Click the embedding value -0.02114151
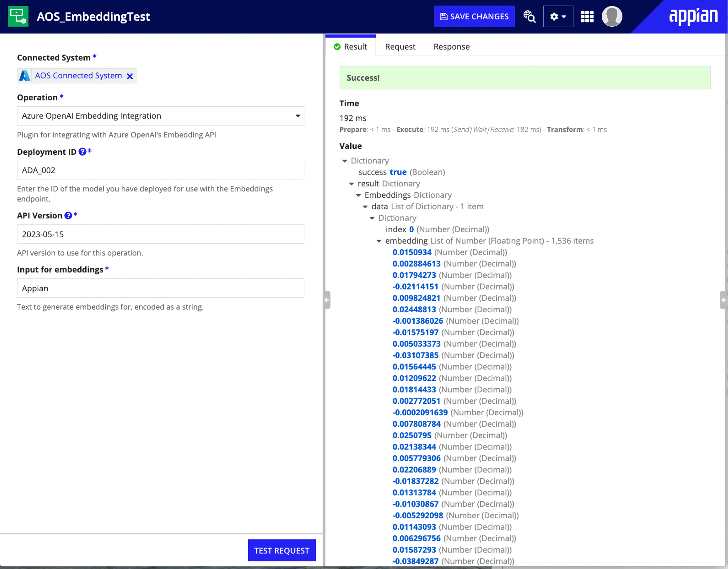The height and width of the screenshot is (569, 728). click(415, 287)
